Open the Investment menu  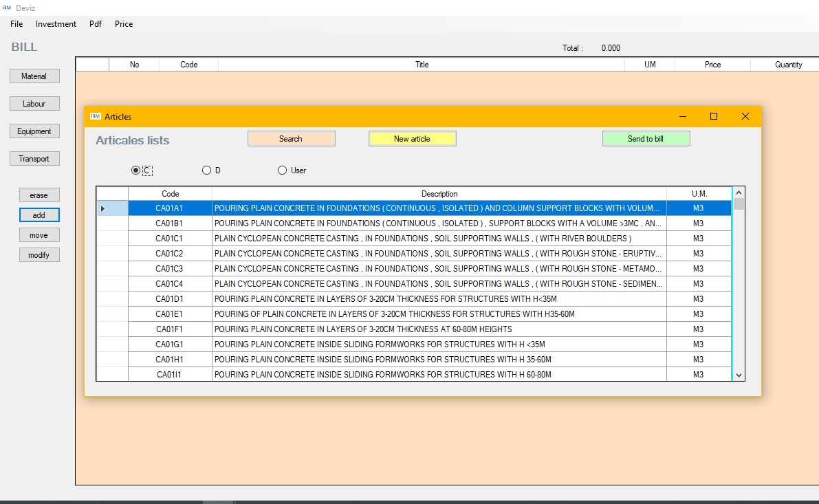coord(56,24)
